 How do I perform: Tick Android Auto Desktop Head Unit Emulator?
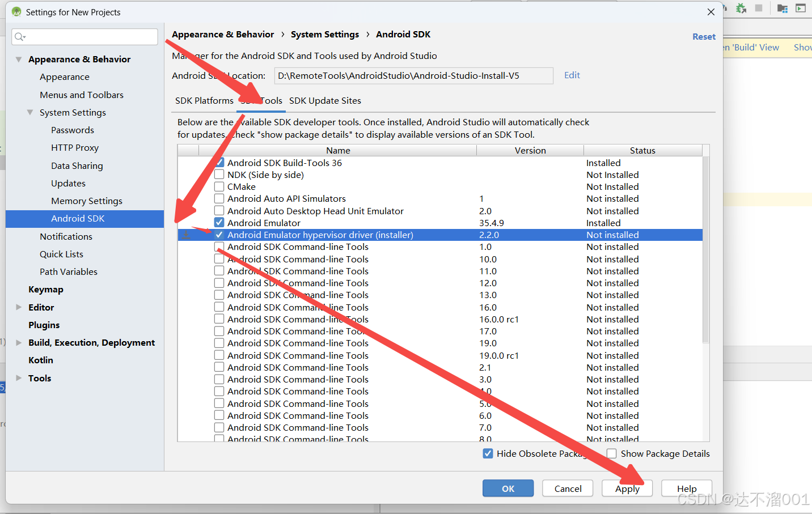pos(219,211)
